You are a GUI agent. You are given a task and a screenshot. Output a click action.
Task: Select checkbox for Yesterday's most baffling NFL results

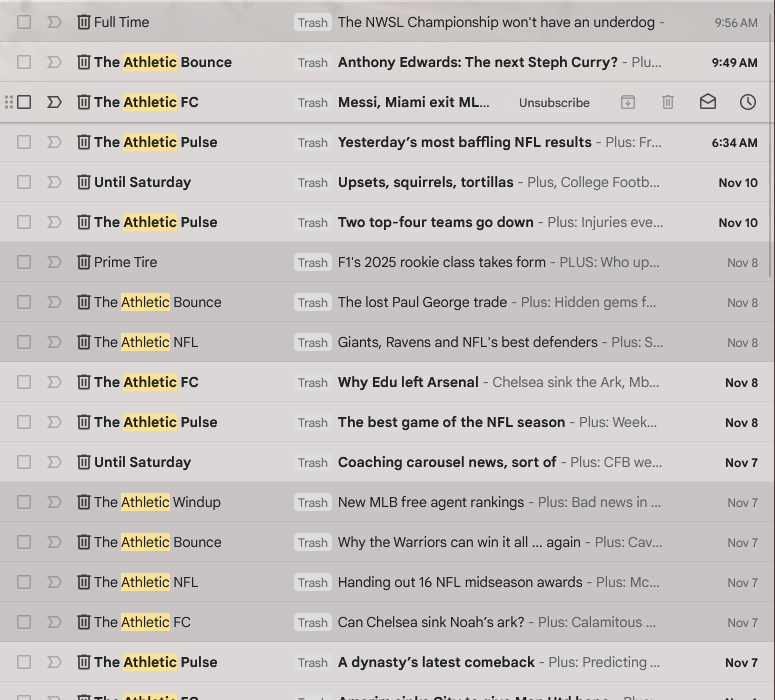pos(24,142)
